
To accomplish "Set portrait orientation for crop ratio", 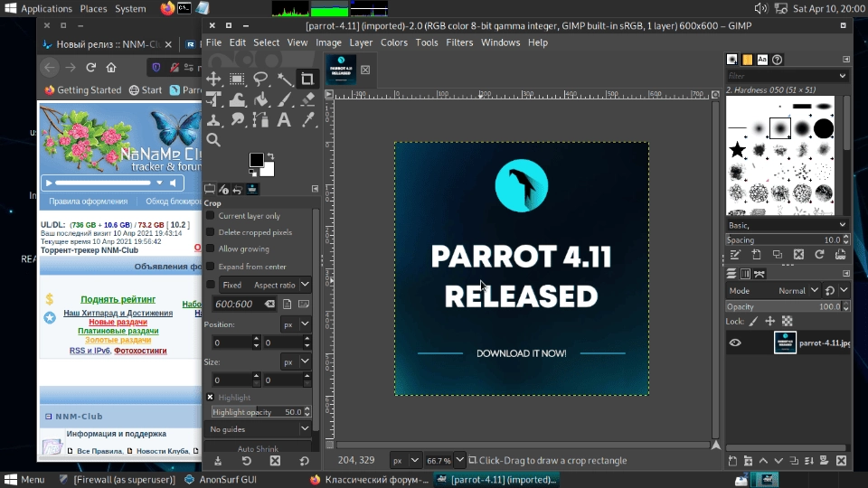I will click(287, 304).
